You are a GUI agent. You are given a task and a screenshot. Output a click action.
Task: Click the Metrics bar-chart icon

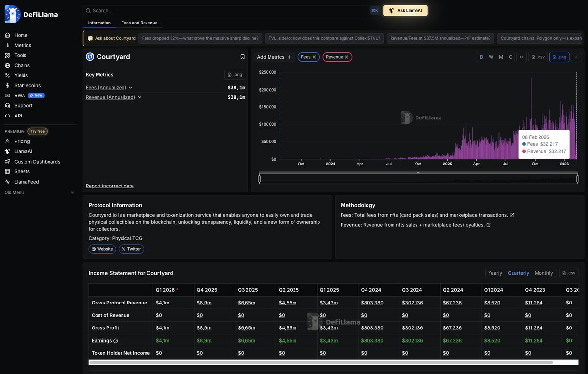coord(7,45)
